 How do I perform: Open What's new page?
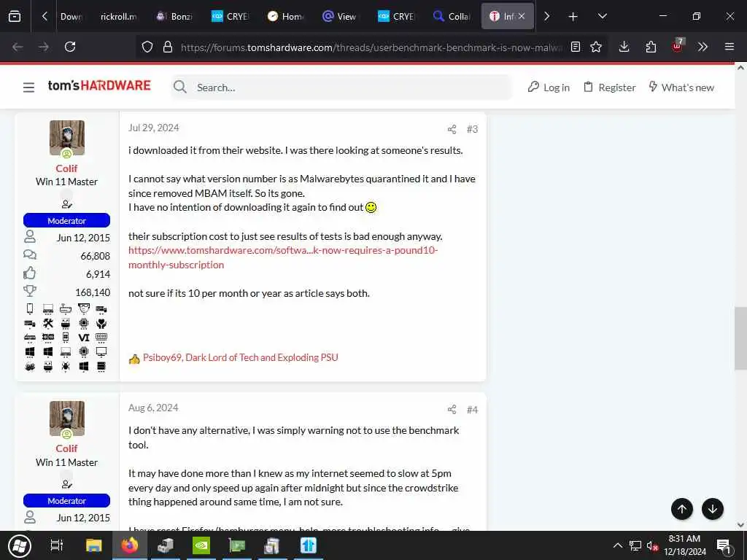click(681, 87)
